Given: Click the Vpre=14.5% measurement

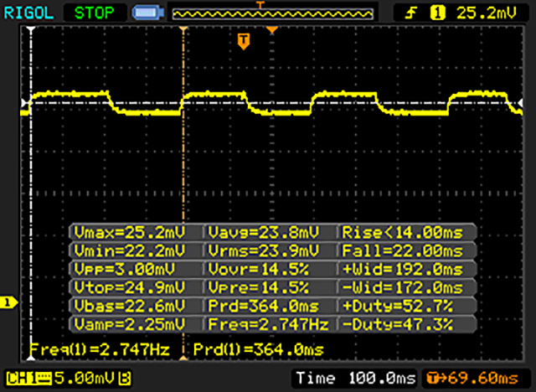Looking at the screenshot, I should (259, 287).
